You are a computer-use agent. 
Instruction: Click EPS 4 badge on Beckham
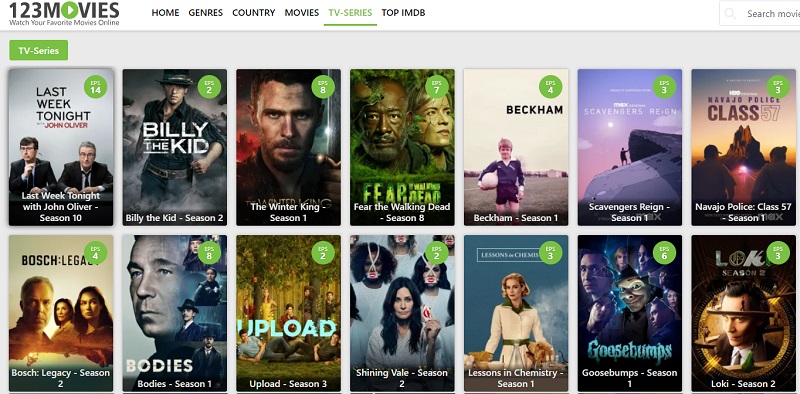click(551, 87)
